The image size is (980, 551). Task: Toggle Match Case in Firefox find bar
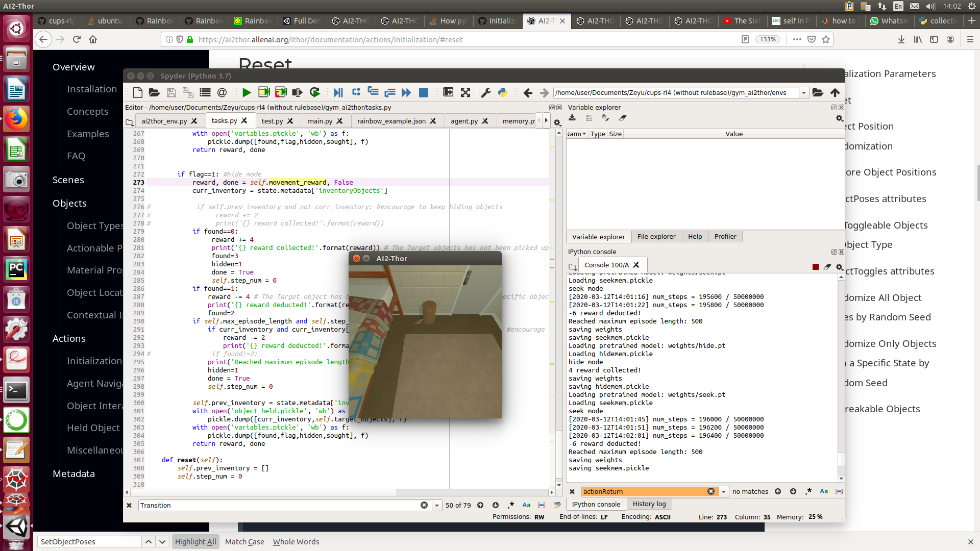pos(244,542)
